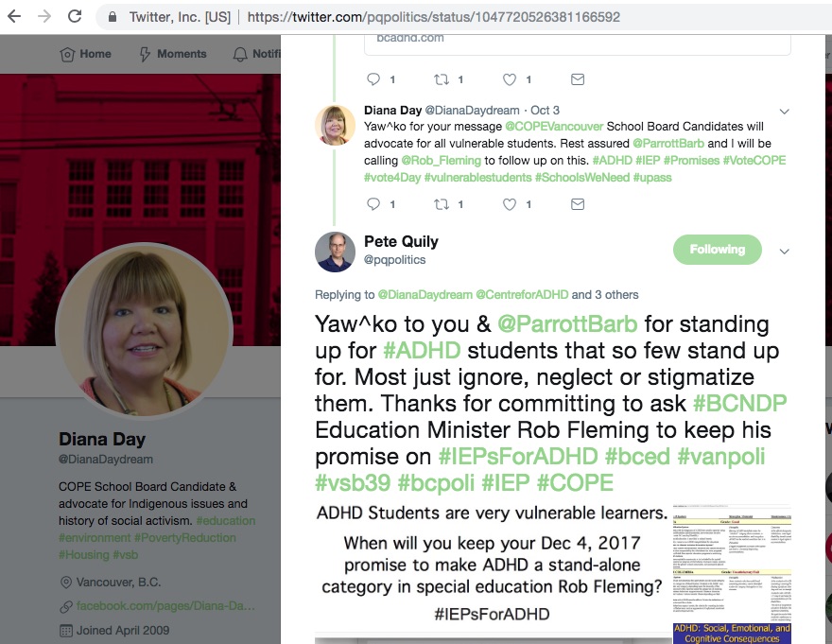Open the ADHD document image thumbnail
Image resolution: width=832 pixels, height=644 pixels.
pyautogui.click(x=732, y=574)
